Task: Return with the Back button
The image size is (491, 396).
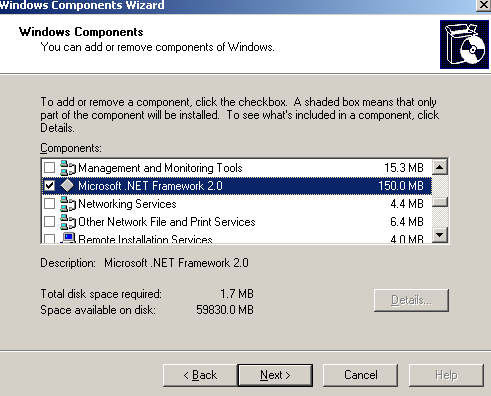Action: tap(200, 375)
